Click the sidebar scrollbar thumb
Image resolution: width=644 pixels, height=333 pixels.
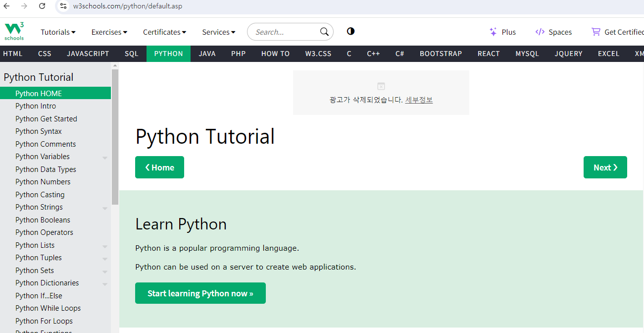[x=115, y=137]
